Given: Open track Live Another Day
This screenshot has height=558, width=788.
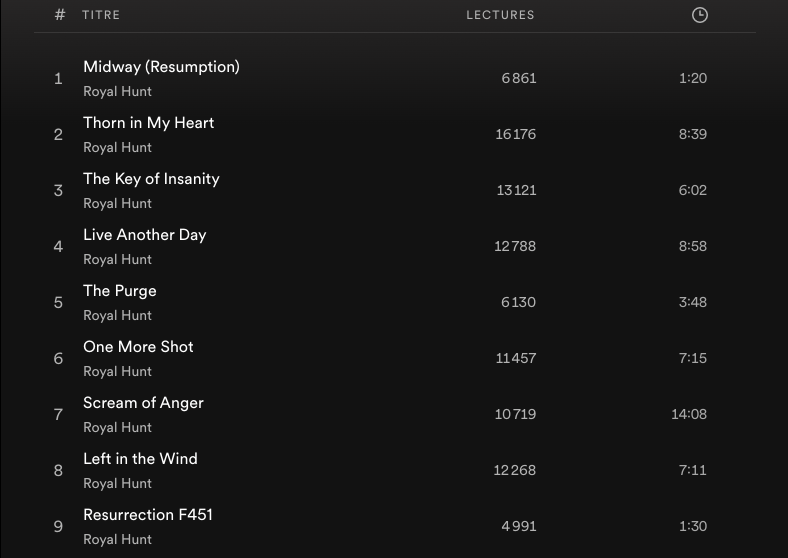Looking at the screenshot, I should click(x=144, y=235).
